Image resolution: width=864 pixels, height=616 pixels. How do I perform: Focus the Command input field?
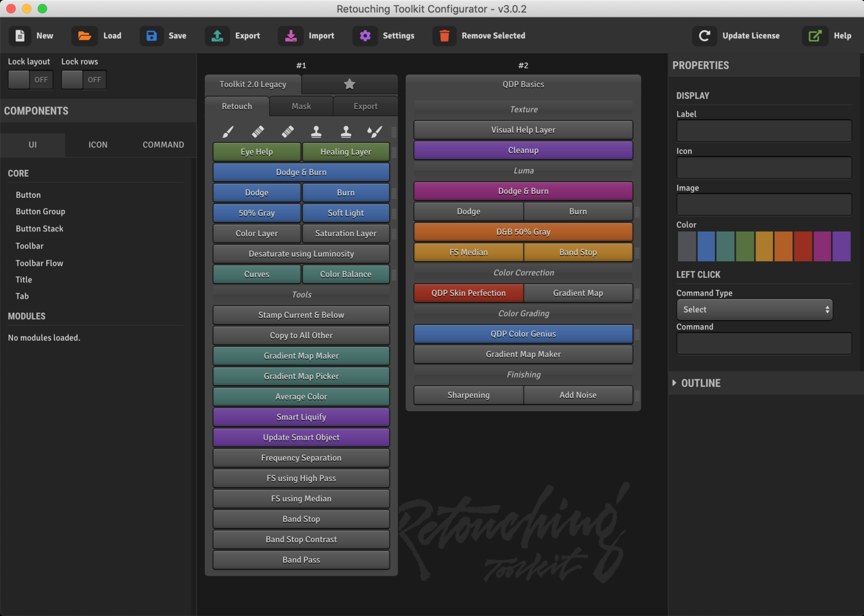click(x=764, y=344)
